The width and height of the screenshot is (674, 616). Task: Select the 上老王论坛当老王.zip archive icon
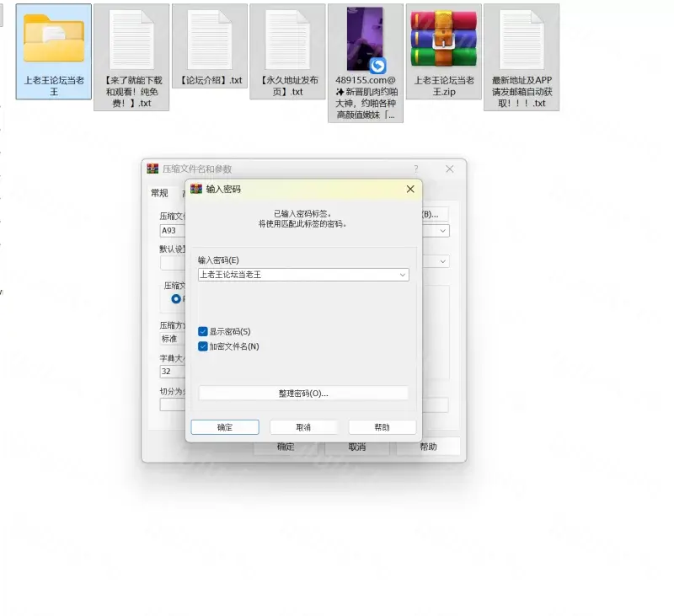click(444, 38)
